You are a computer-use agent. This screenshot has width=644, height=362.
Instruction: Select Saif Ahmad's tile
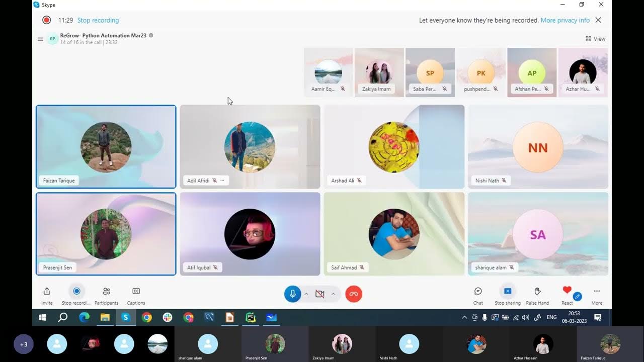[x=394, y=234]
